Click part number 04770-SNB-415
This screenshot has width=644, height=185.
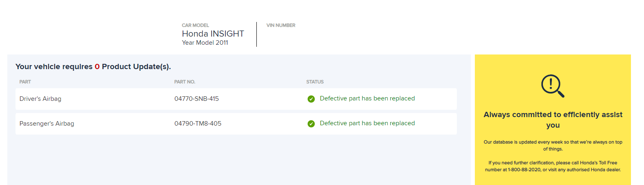coord(196,99)
